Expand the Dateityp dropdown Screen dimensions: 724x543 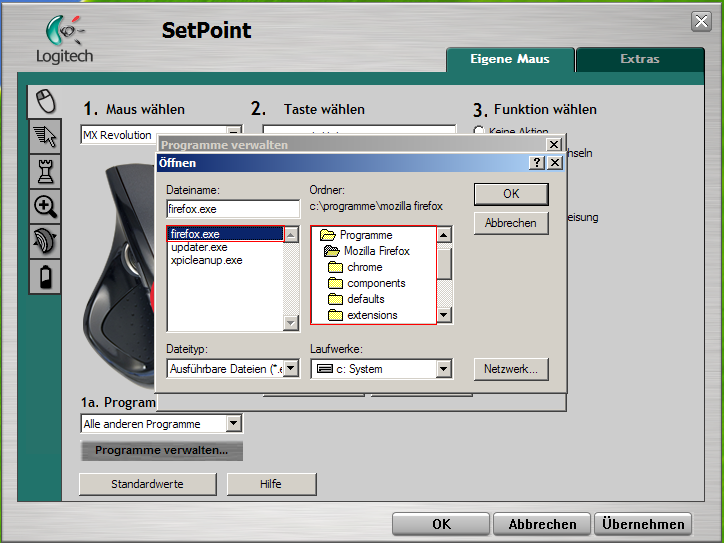[x=291, y=368]
